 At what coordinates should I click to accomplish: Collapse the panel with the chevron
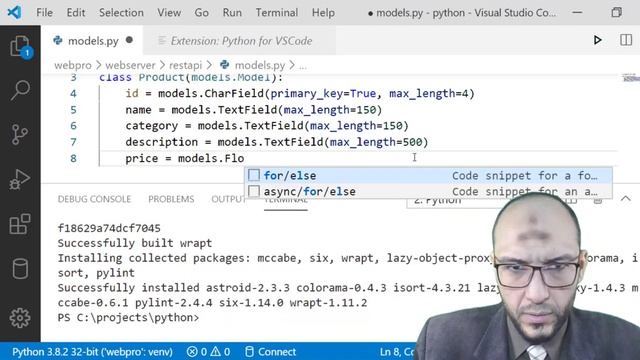coord(625,199)
